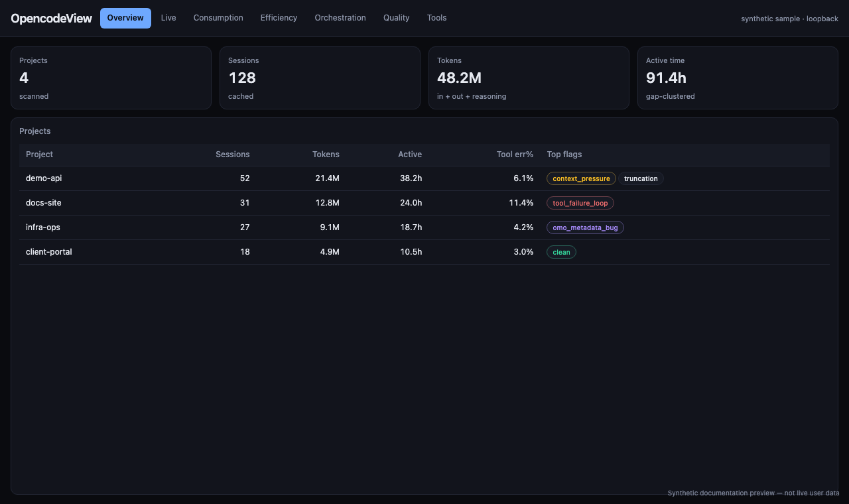The image size is (849, 504).
Task: Click the 18.7h active cell
Action: pos(411,227)
